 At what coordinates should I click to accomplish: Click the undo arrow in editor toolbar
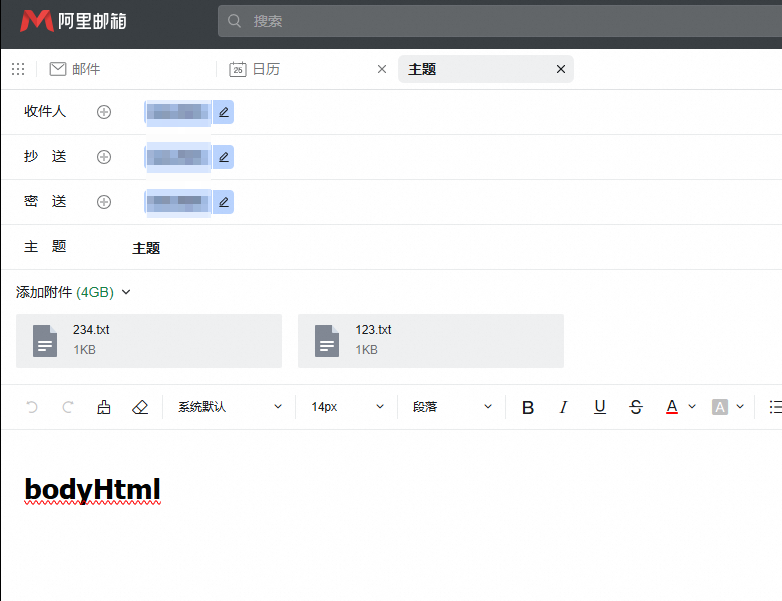tap(32, 407)
